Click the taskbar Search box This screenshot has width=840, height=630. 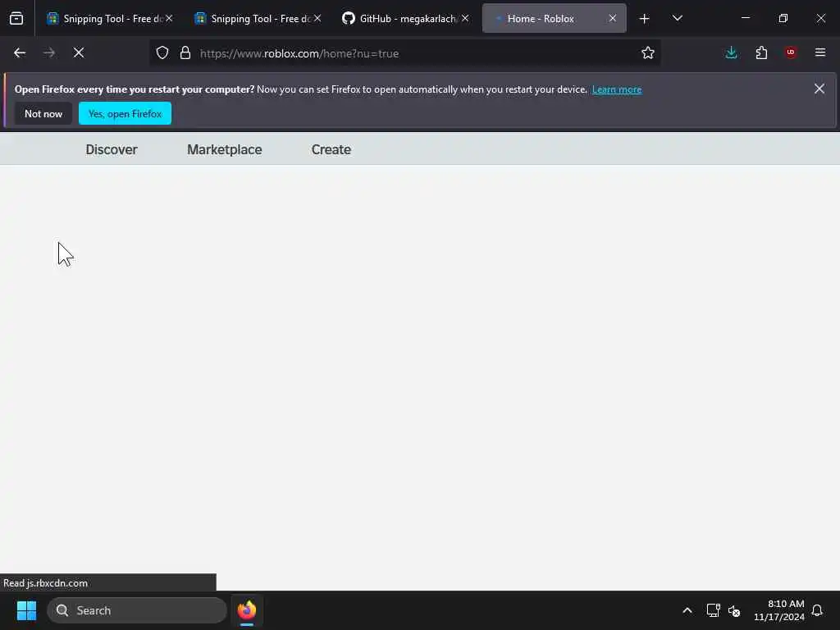[x=137, y=610]
